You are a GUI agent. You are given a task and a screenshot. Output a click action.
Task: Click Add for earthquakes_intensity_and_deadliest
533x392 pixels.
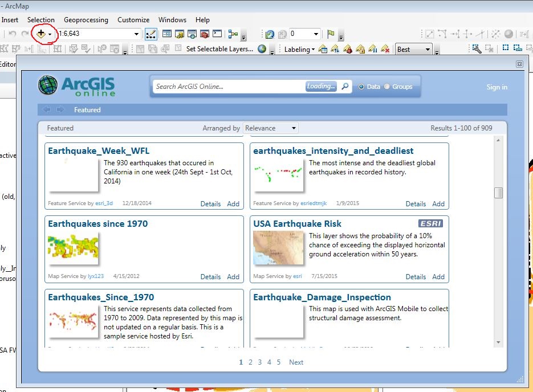(438, 204)
